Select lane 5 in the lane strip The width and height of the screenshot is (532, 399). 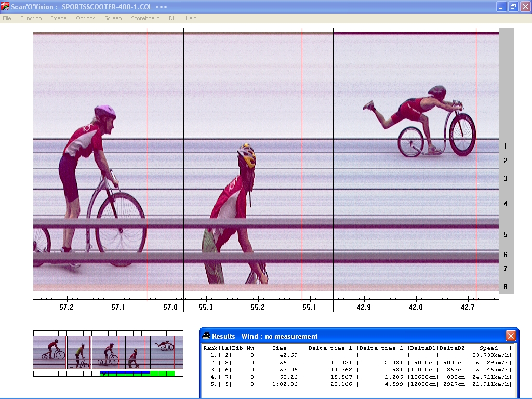(x=506, y=235)
